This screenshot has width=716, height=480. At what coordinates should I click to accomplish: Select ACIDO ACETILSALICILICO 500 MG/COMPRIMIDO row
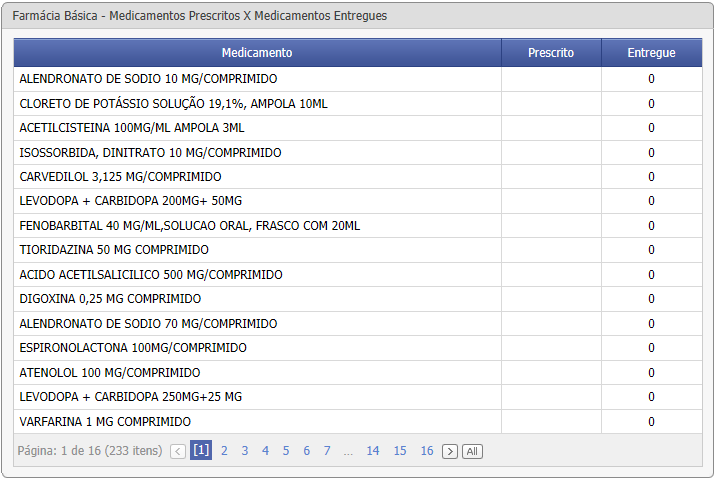click(358, 274)
